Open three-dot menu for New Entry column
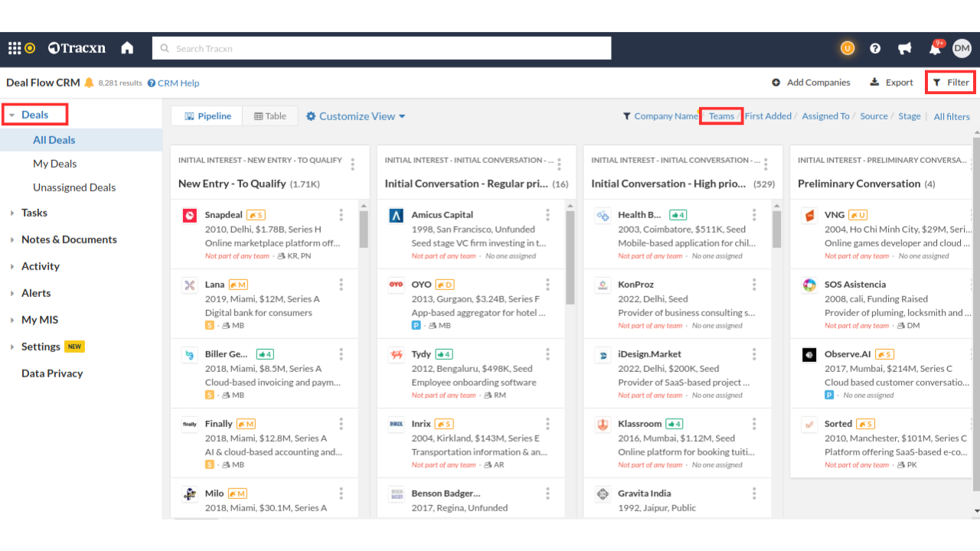 [353, 164]
